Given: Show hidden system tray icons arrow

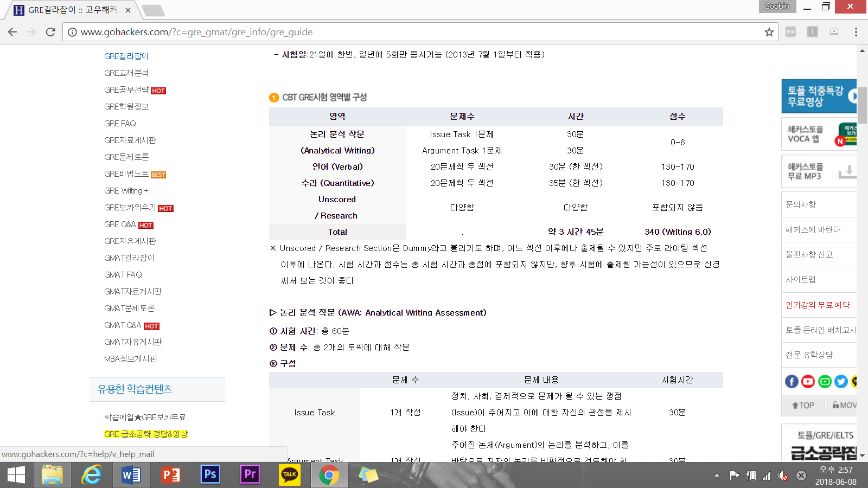Looking at the screenshot, I should (x=717, y=476).
